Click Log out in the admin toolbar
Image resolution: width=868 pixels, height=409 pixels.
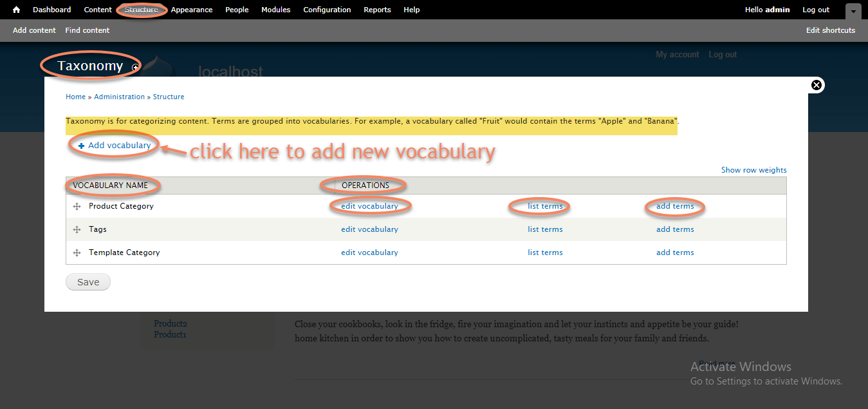click(x=816, y=10)
